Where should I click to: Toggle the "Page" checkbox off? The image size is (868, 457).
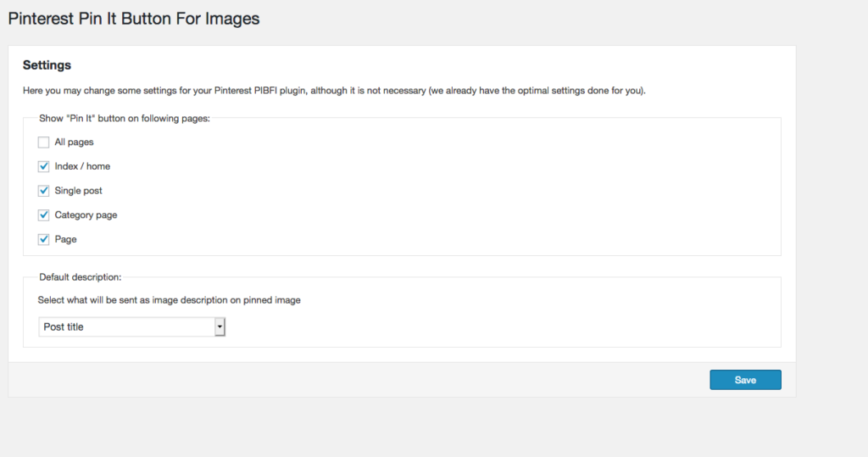[43, 240]
